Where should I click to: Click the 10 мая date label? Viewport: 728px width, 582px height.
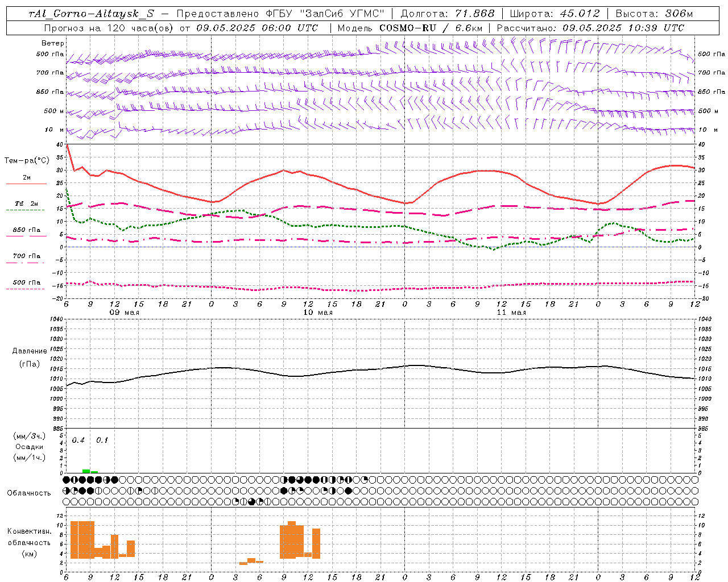pyautogui.click(x=318, y=313)
